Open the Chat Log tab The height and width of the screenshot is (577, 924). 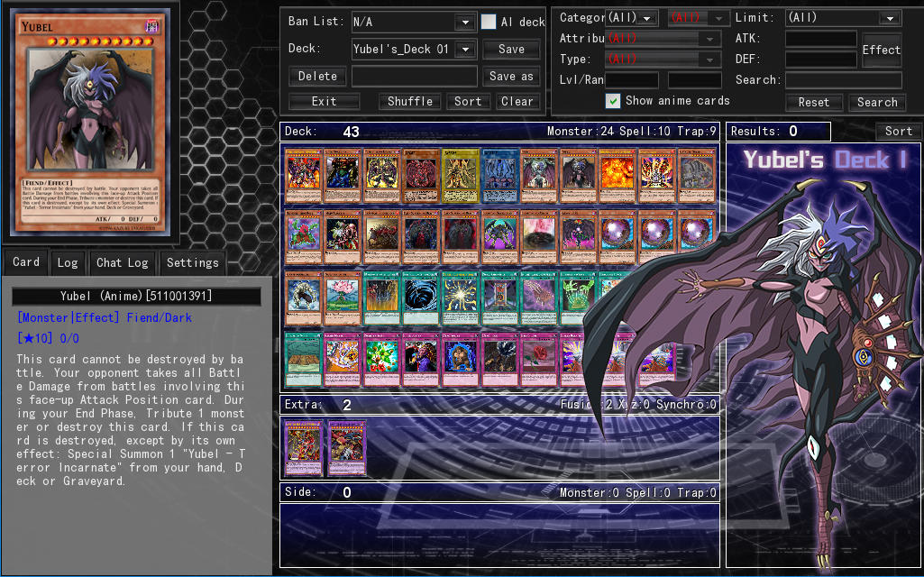(122, 263)
